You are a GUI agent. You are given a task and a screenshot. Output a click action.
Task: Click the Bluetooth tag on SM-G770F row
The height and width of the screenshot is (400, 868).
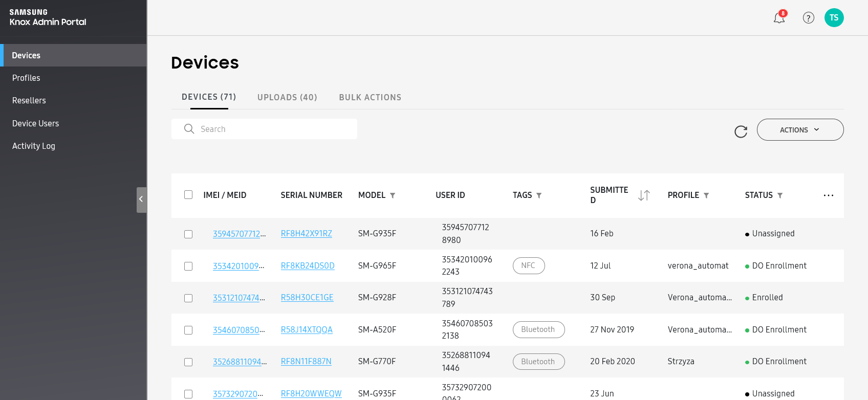pos(538,362)
